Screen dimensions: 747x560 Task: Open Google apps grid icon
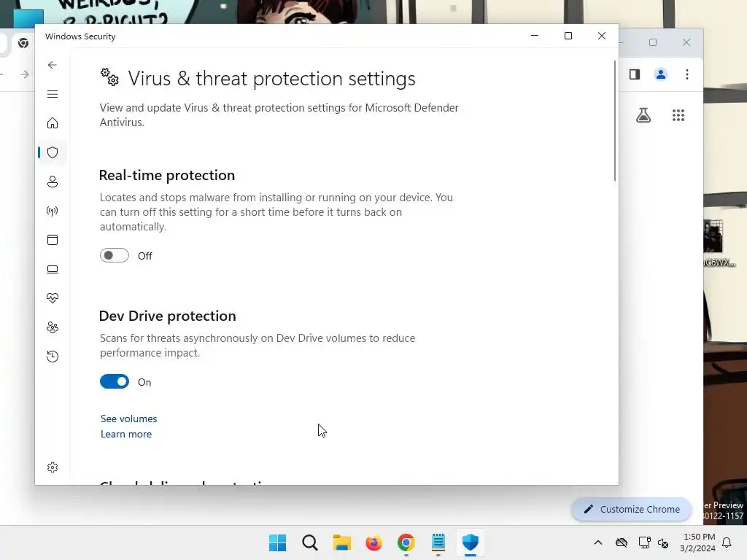678,115
